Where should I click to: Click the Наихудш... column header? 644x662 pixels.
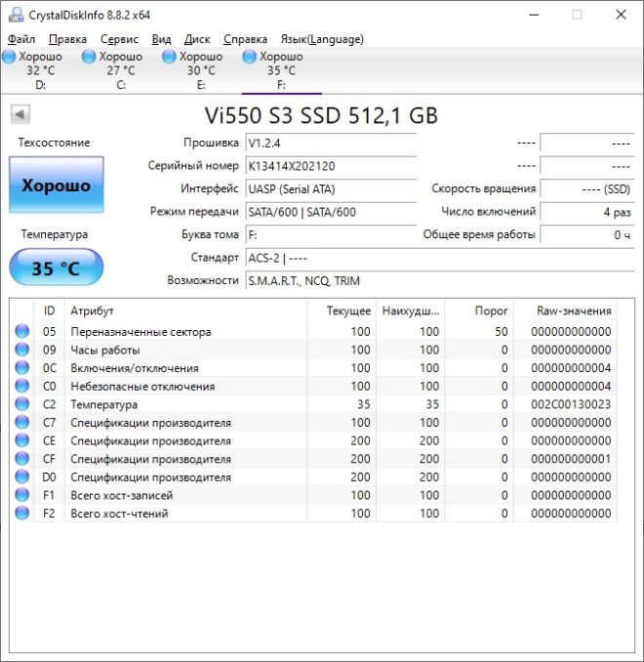tap(410, 310)
